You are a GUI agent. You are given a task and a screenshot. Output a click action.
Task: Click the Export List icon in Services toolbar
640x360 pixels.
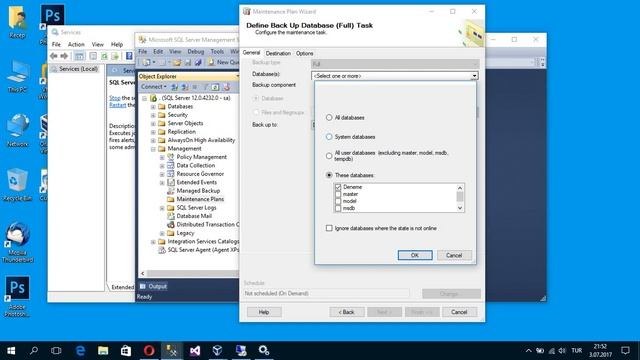click(115, 56)
